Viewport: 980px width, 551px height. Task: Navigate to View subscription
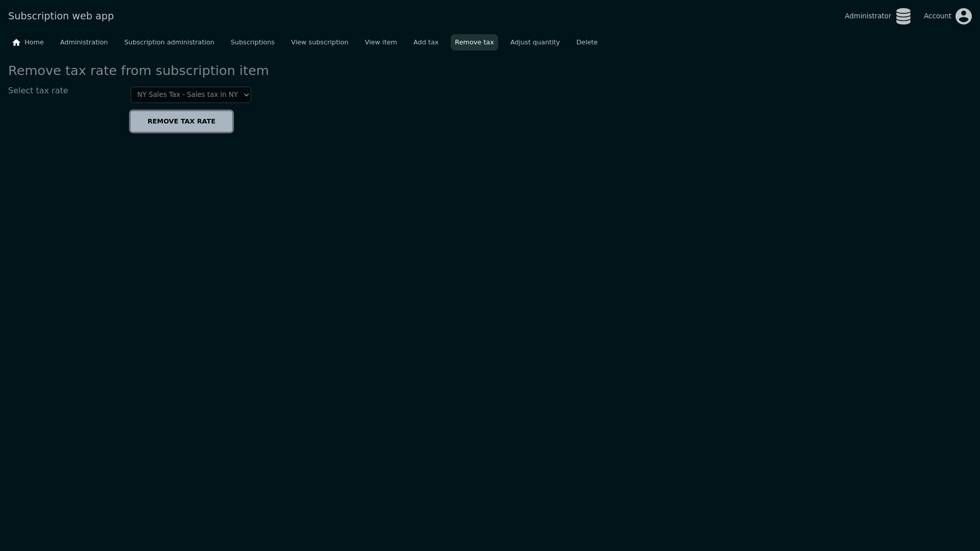(320, 42)
